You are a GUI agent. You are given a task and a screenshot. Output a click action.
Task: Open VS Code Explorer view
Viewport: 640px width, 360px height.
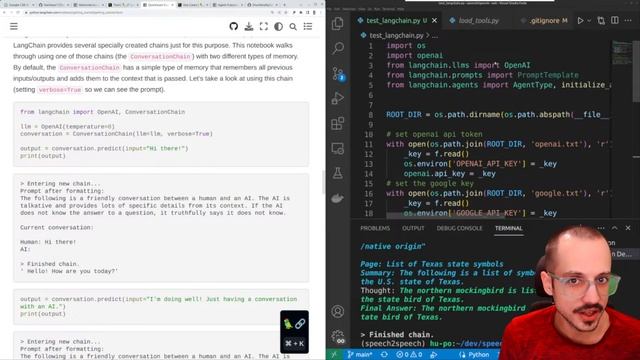(338, 24)
